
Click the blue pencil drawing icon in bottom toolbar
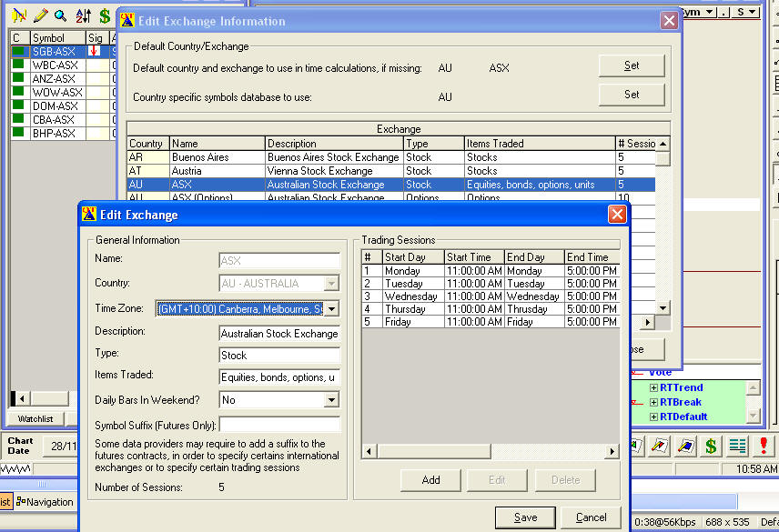[x=685, y=446]
